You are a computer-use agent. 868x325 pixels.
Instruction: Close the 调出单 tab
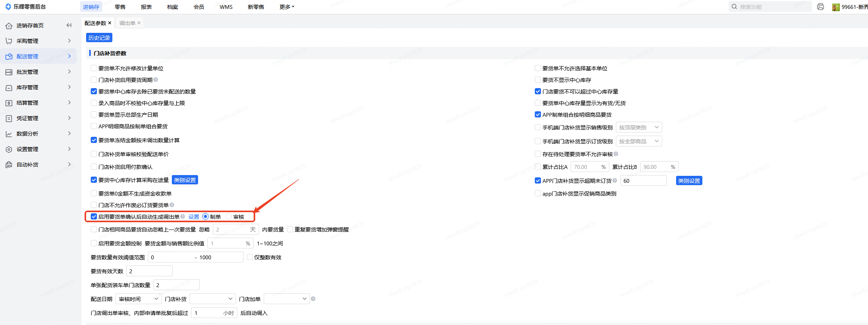point(139,23)
